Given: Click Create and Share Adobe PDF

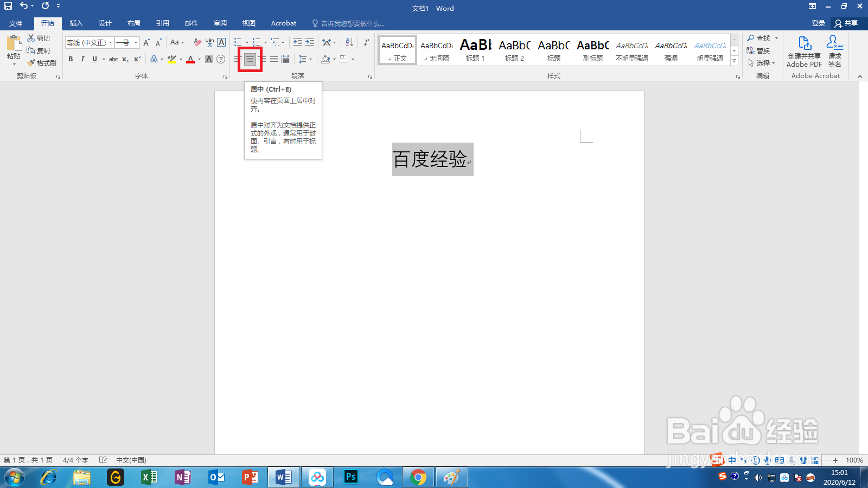Looking at the screenshot, I should pos(805,52).
